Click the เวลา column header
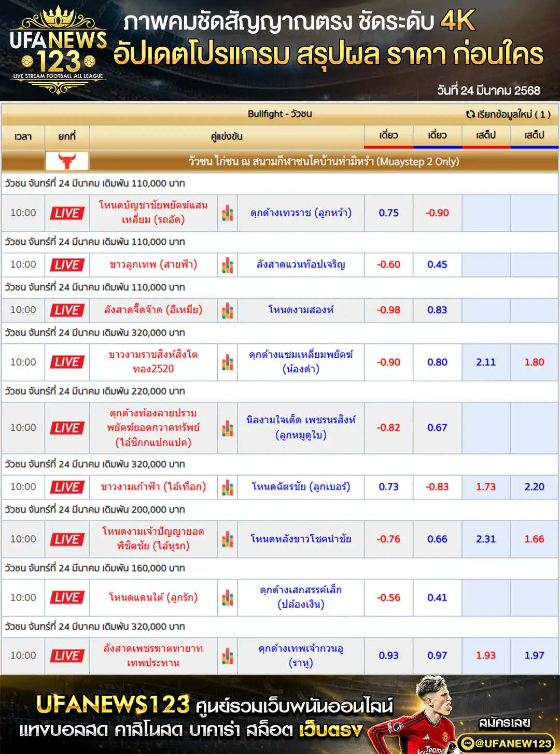Screen dimensions: 560x754 [23, 136]
